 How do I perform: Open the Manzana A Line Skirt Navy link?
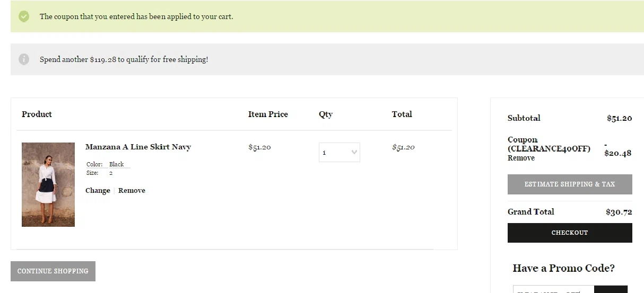coord(138,147)
